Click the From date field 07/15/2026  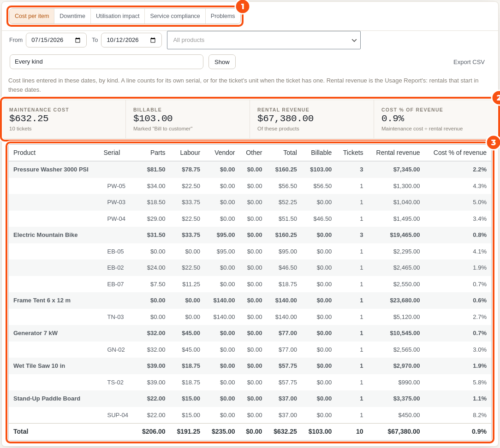pos(56,40)
